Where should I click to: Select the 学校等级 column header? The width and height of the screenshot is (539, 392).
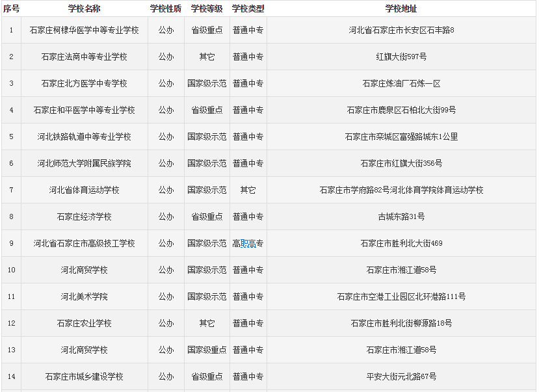click(x=207, y=8)
